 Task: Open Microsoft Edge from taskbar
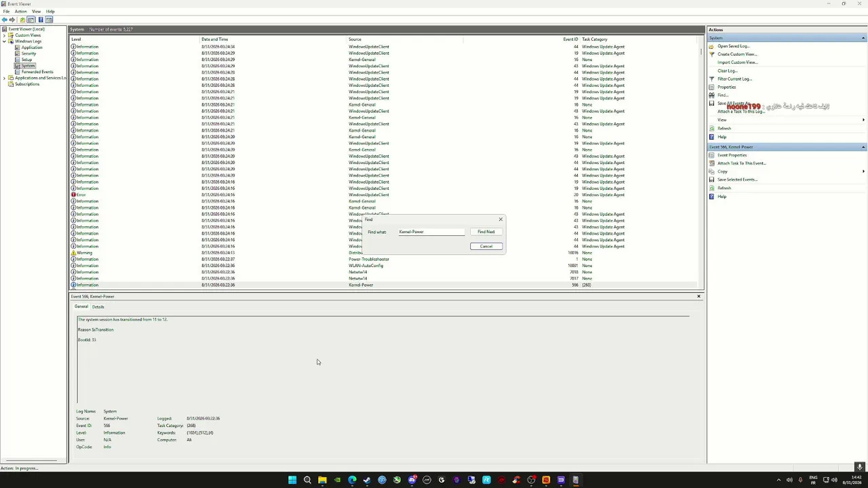(x=352, y=480)
